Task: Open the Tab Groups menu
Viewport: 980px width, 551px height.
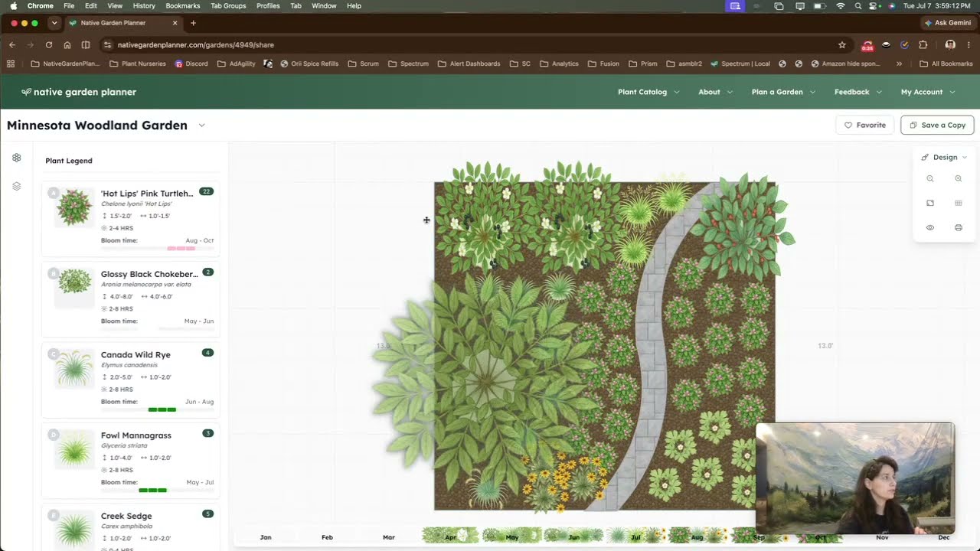Action: (x=228, y=5)
